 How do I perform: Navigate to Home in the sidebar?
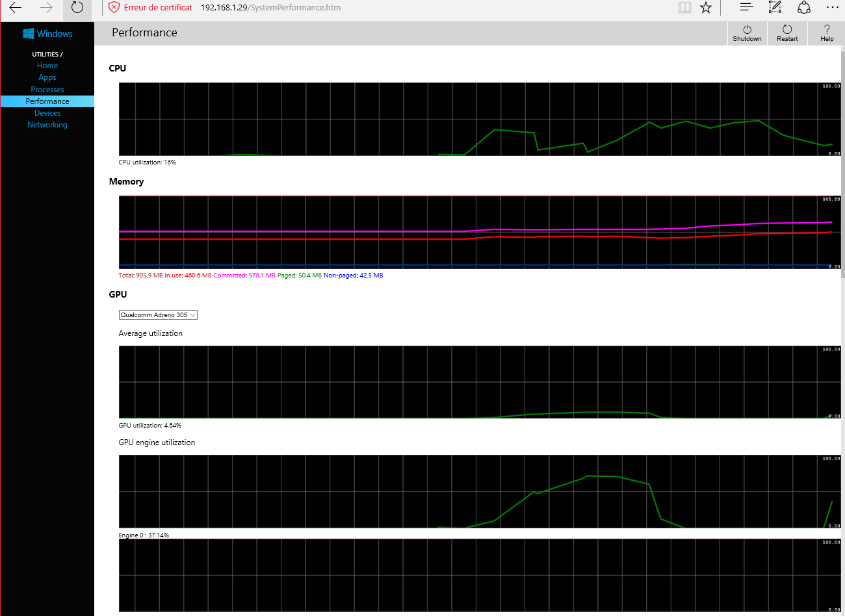pos(47,66)
